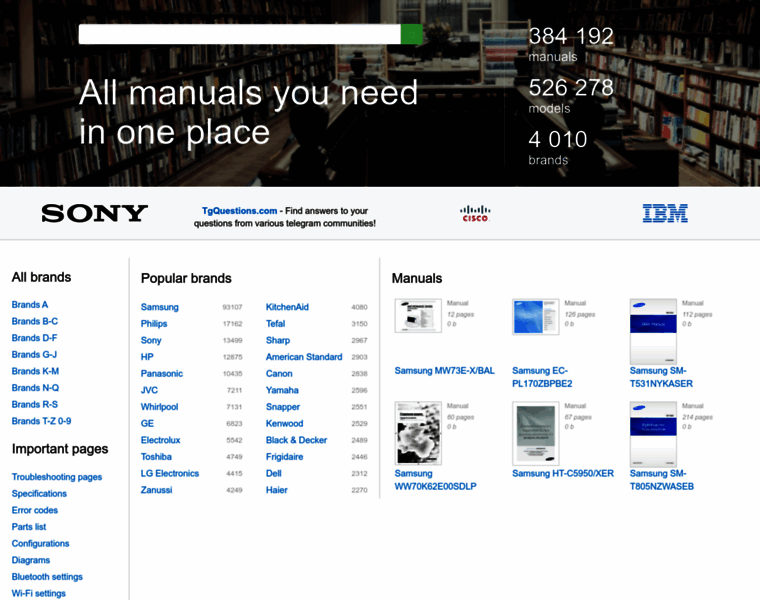Click the green search button

point(412,34)
